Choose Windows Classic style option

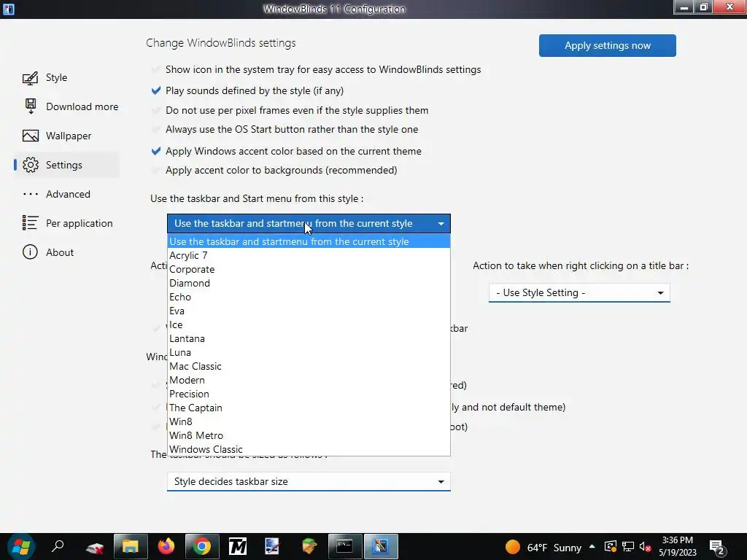pos(309,449)
